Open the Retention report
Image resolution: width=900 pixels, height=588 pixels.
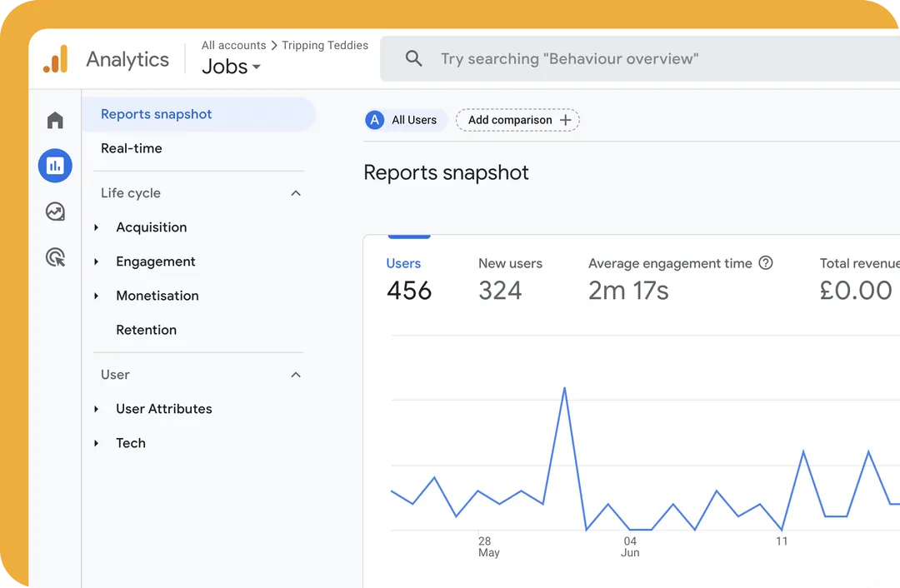pos(147,330)
